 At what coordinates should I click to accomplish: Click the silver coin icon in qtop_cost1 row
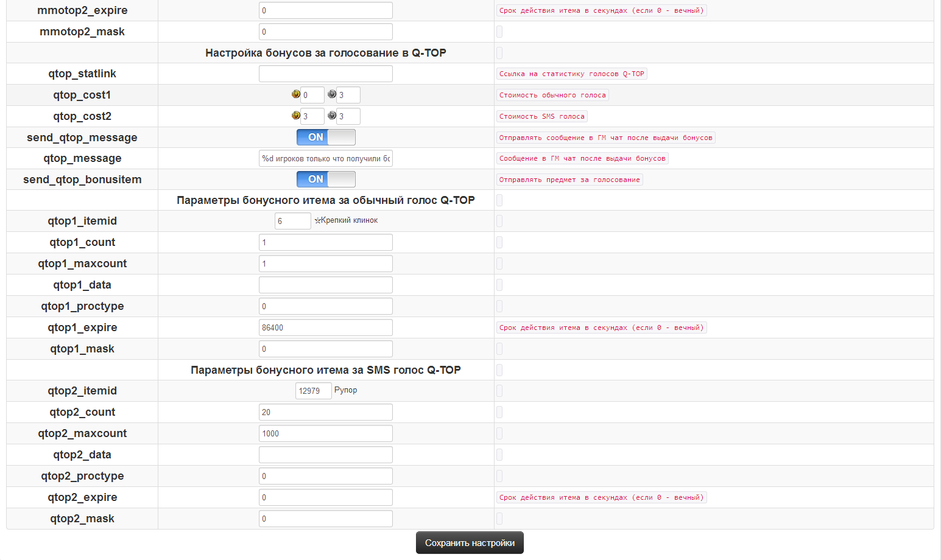click(331, 94)
